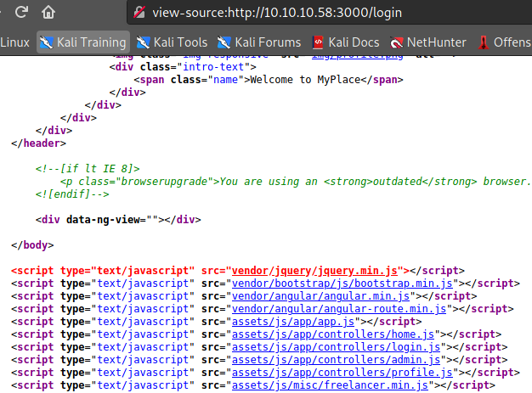The height and width of the screenshot is (393, 532).
Task: Click the '<![endif]-->' comment line
Action: pos(72,194)
